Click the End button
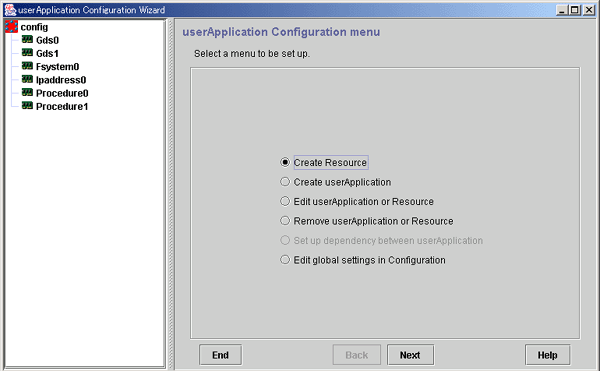This screenshot has height=371, width=600. pyautogui.click(x=220, y=355)
